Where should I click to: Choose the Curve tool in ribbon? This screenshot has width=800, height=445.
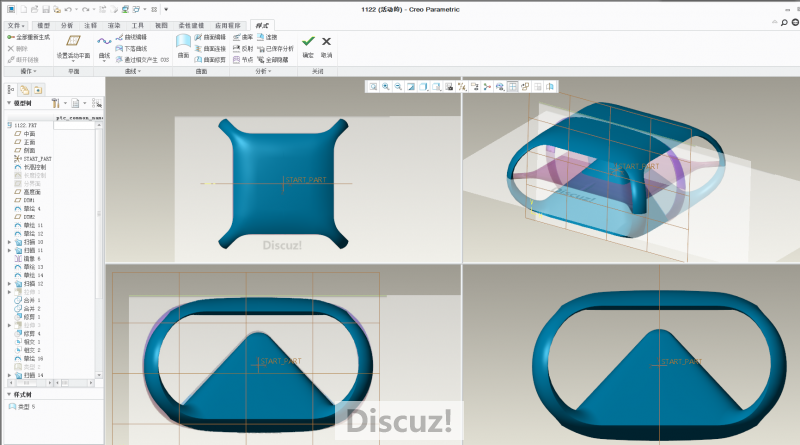coord(104,46)
